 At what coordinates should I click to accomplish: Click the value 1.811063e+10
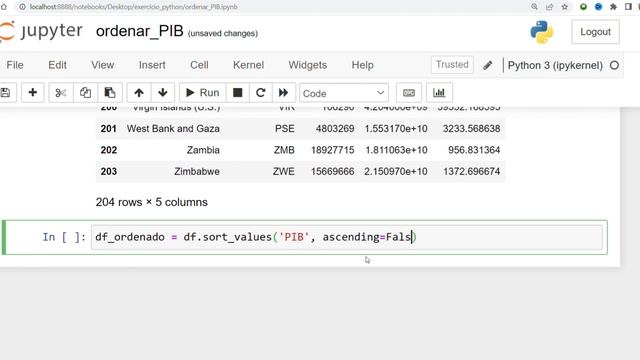396,150
